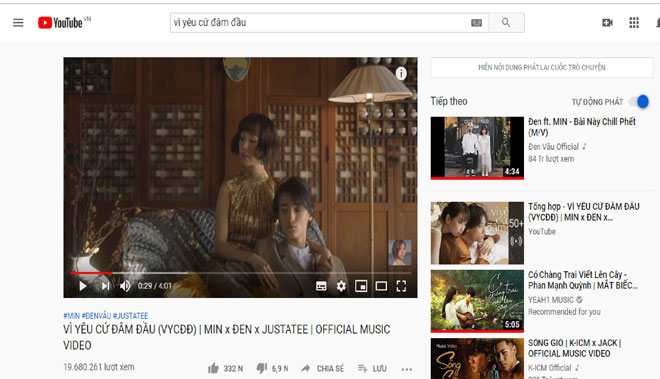Viewport: 660px width, 379px height.
Task: Click the "19.680.261 lượt xem" view count
Action: pos(99,367)
